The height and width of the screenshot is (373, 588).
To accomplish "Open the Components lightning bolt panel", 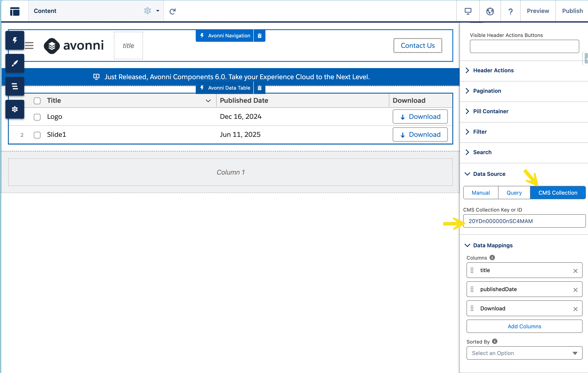I will 15,40.
